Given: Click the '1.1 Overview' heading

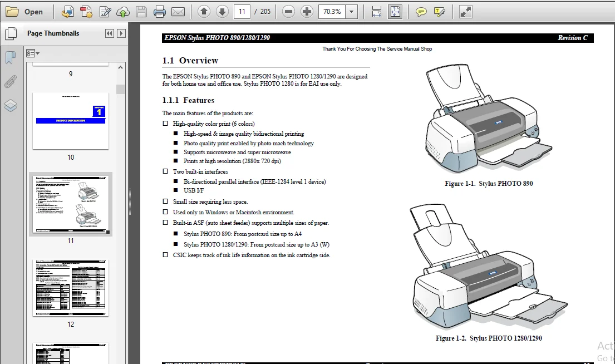Looking at the screenshot, I should pyautogui.click(x=190, y=61).
